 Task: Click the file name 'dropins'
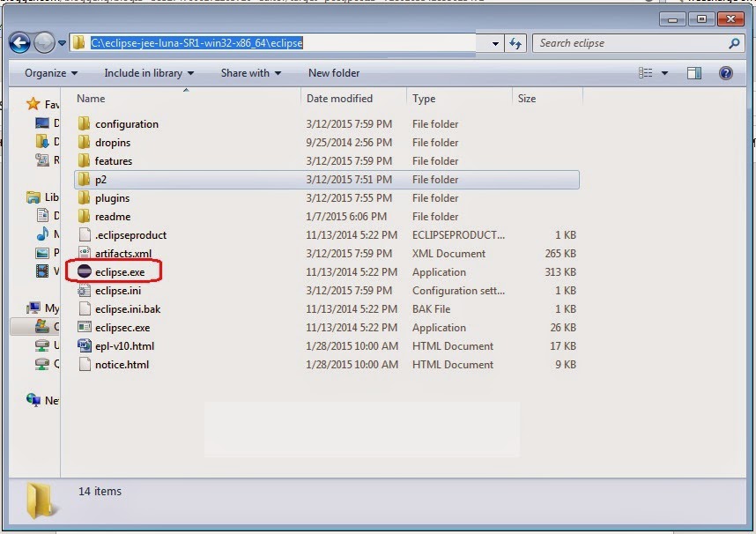pyautogui.click(x=113, y=143)
